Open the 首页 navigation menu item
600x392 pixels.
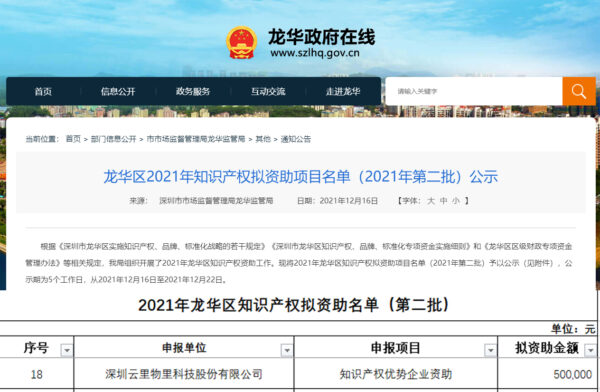[x=43, y=91]
